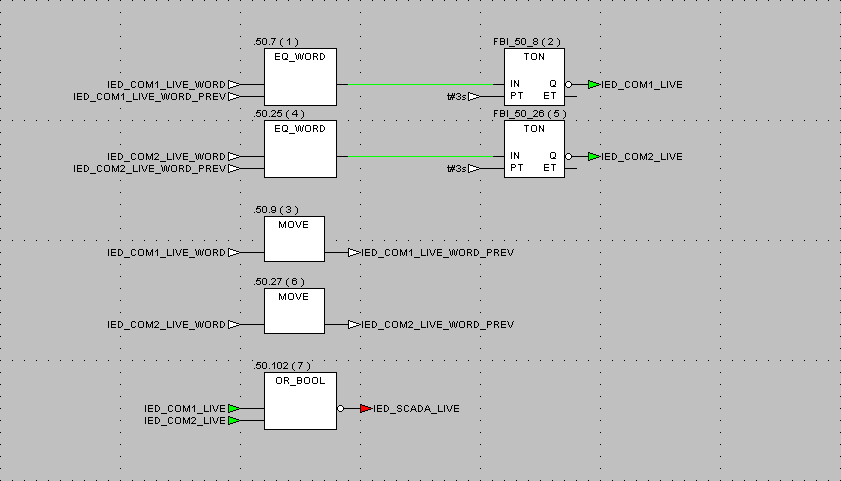
Task: Select the MOVE block .50.27
Action: pyautogui.click(x=294, y=311)
